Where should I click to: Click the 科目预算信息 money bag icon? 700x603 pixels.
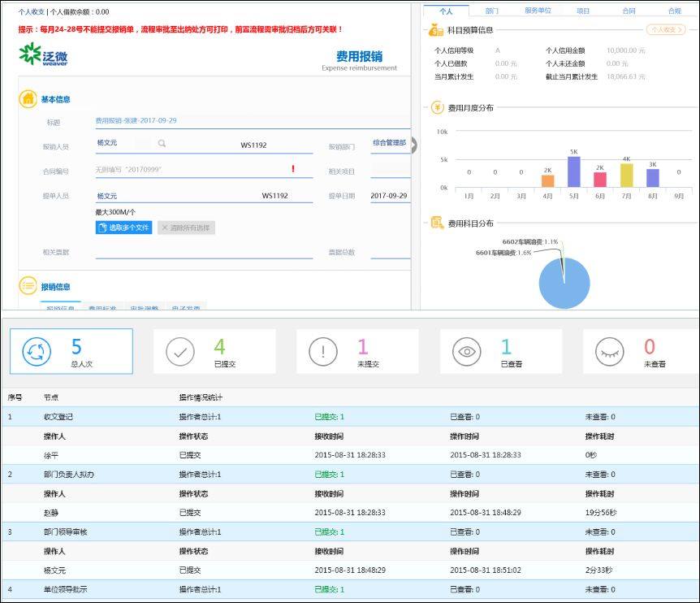436,31
